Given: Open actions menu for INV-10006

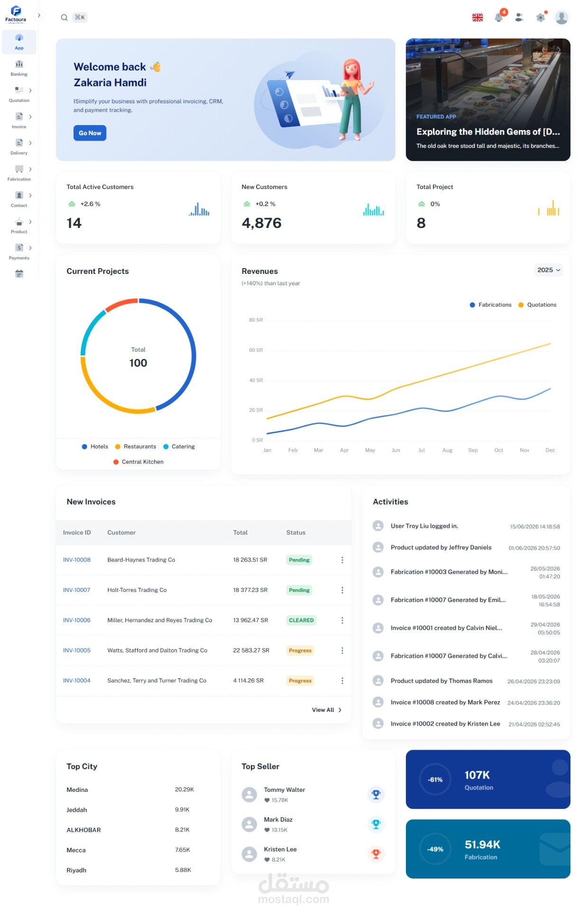Looking at the screenshot, I should point(342,620).
